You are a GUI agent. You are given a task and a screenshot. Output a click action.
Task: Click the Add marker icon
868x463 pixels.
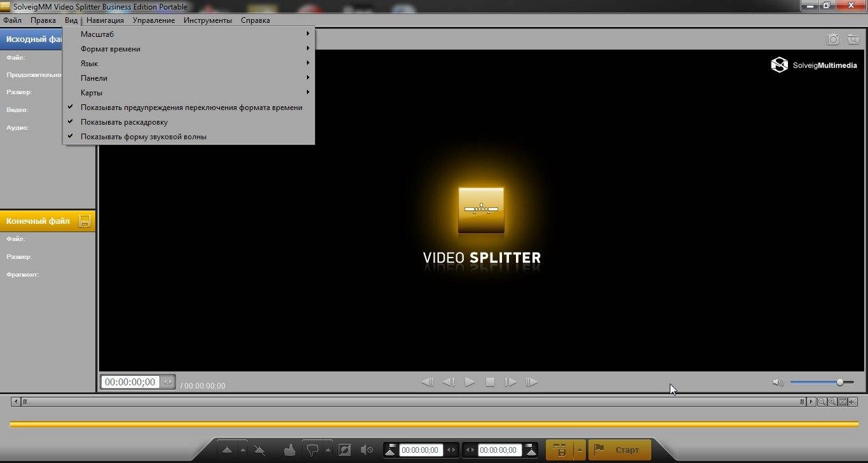point(227,450)
